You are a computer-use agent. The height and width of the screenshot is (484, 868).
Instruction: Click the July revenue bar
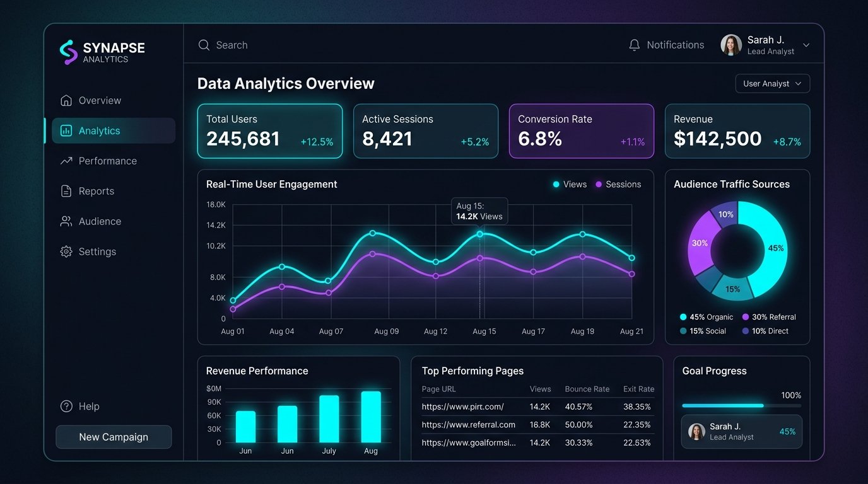(329, 419)
